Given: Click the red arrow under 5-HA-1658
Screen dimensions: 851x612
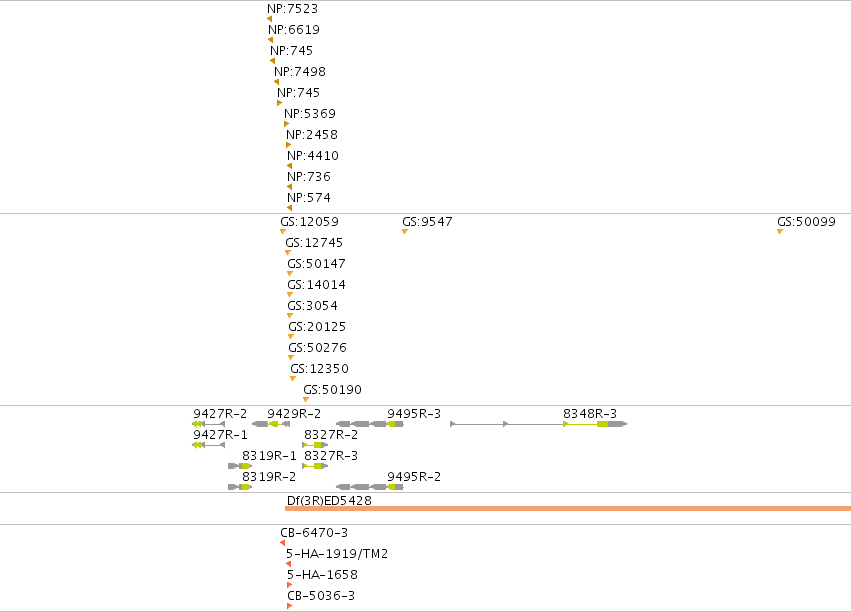Looking at the screenshot, I should 289,585.
